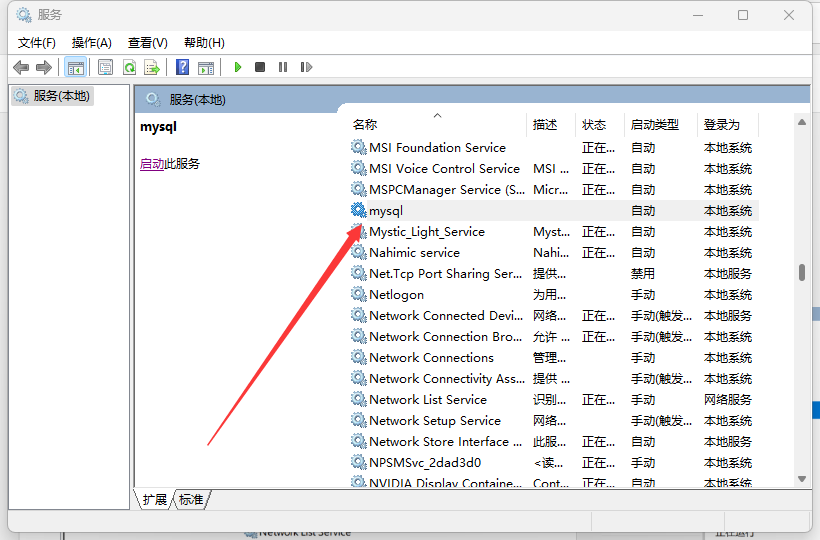Click gear icon of Network Connections row

[358, 358]
